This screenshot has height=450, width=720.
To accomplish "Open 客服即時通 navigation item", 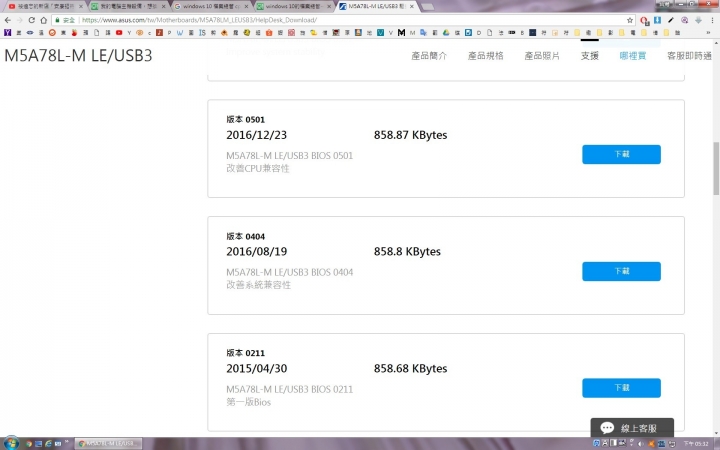I will pos(689,56).
